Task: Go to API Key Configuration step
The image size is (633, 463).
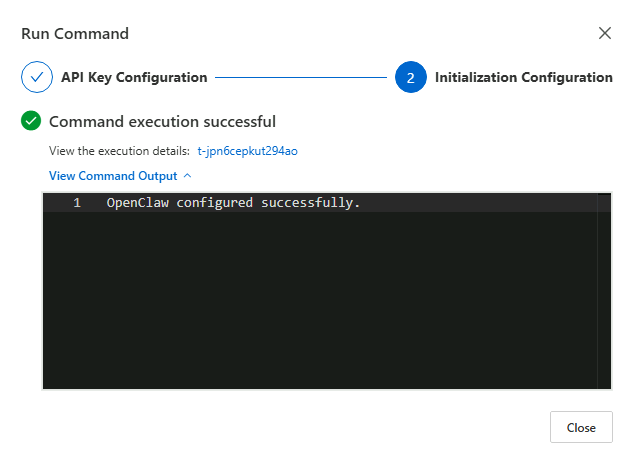Action: 134,77
